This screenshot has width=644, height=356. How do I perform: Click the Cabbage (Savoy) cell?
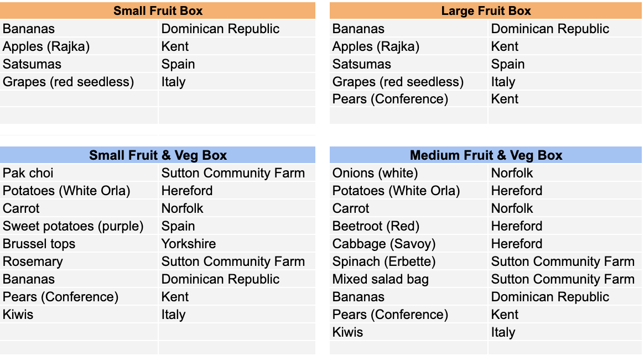[x=409, y=244]
